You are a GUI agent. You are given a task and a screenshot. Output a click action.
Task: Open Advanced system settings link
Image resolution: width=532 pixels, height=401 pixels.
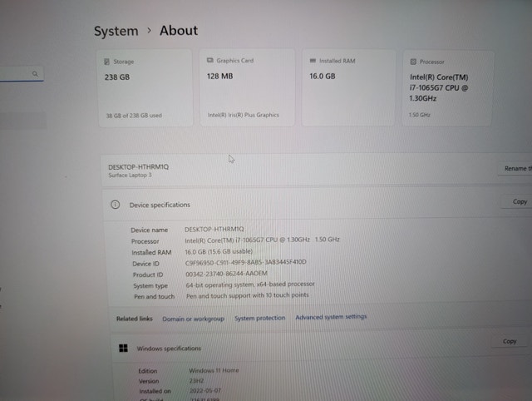point(331,317)
